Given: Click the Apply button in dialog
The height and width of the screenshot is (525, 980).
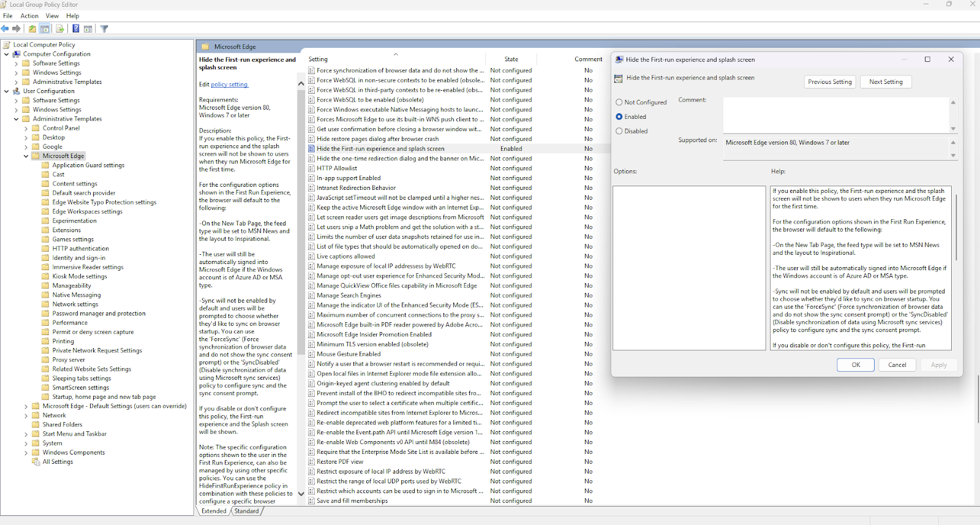Looking at the screenshot, I should coord(939,364).
